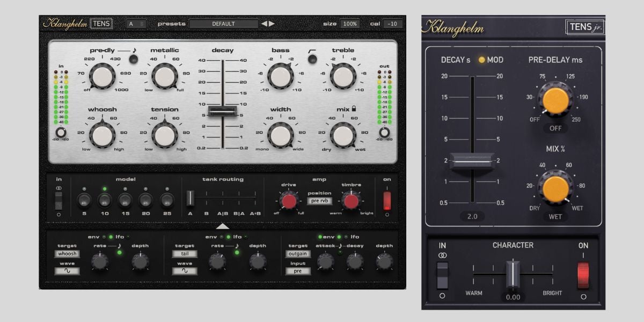
Task: Click the small input gain knob under in meter
Action: tap(61, 133)
